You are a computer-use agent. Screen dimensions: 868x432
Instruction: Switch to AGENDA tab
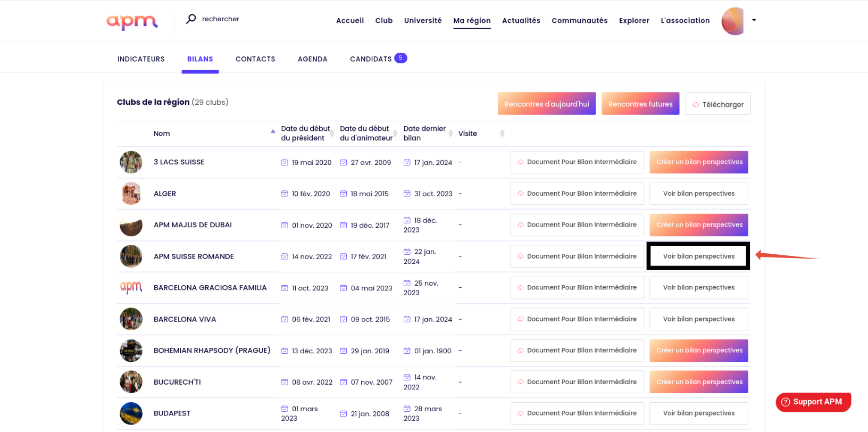pos(313,59)
